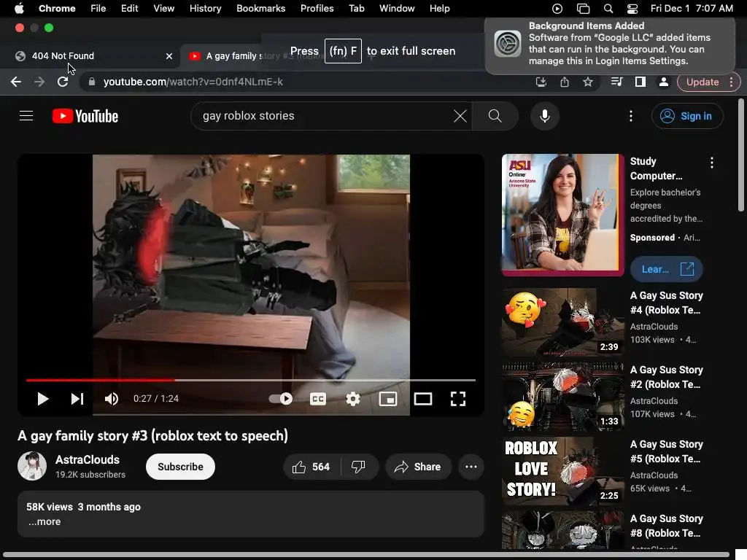Viewport: 747px width, 560px height.
Task: Toggle the autoplay switch
Action: (281, 399)
